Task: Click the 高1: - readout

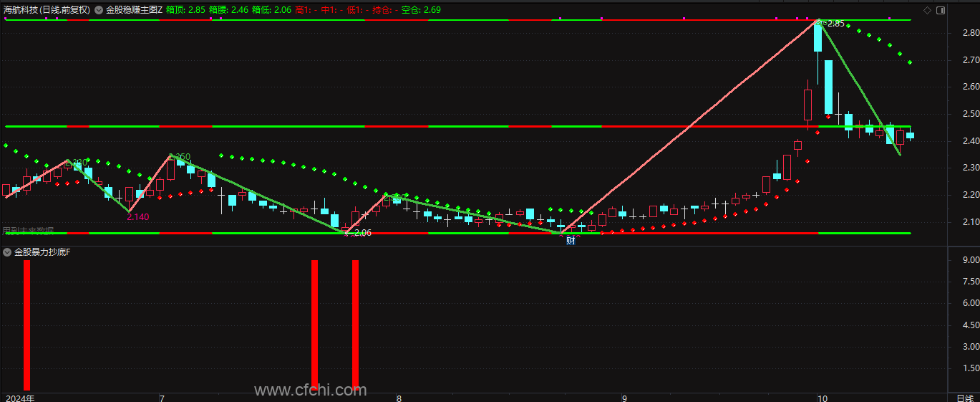Action: [306, 10]
